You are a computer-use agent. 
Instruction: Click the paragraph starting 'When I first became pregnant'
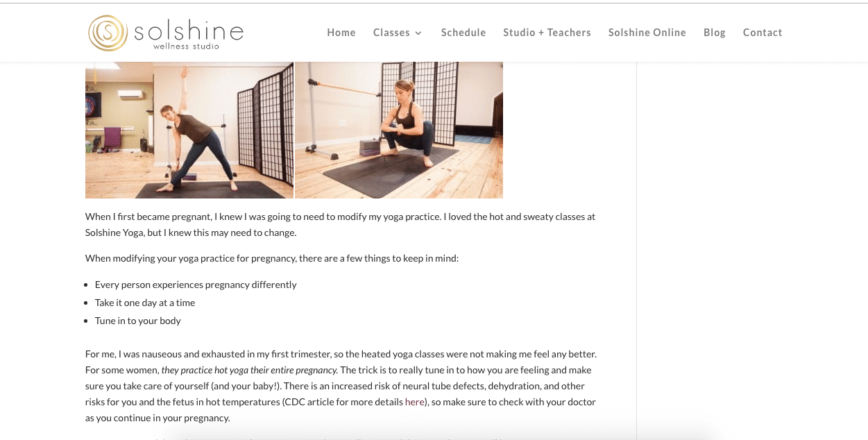point(341,225)
